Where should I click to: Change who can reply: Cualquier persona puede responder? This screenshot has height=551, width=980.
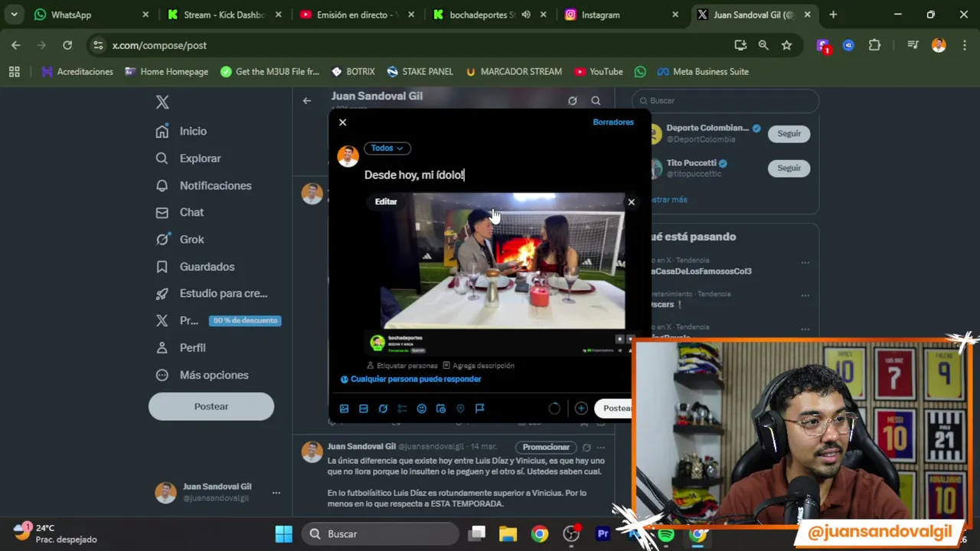click(x=410, y=380)
